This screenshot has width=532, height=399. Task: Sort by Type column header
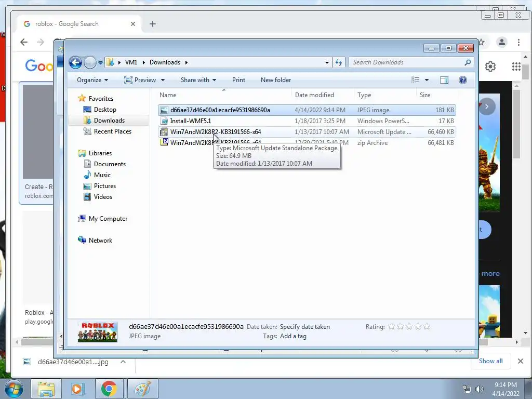(385, 95)
